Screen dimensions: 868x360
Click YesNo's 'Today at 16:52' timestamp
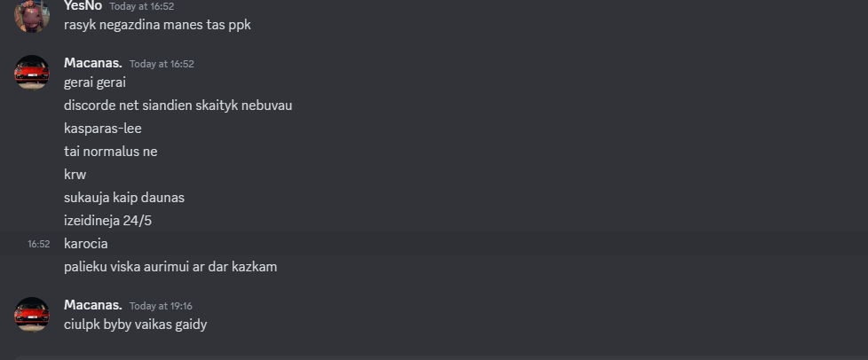coord(142,6)
